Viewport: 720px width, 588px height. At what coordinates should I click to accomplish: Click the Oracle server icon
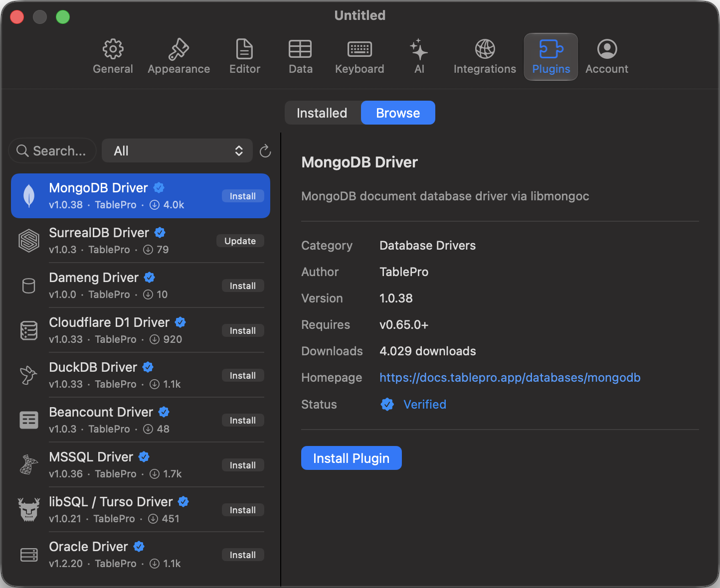click(29, 555)
